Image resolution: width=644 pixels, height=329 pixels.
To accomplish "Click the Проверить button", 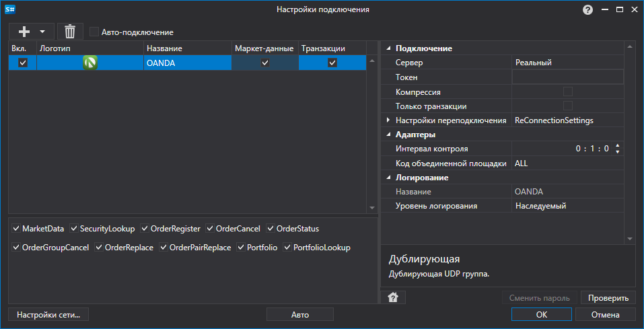I will coord(608,298).
